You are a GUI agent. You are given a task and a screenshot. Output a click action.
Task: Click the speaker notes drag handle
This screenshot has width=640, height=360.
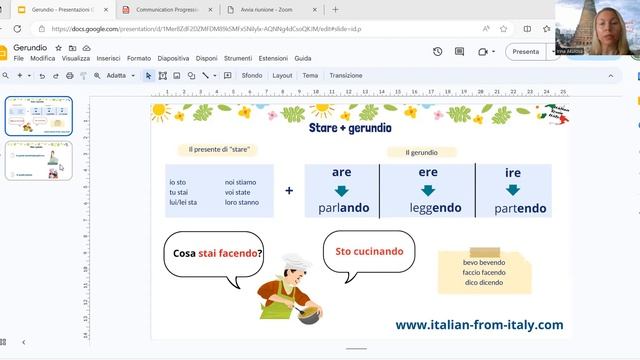(356, 349)
